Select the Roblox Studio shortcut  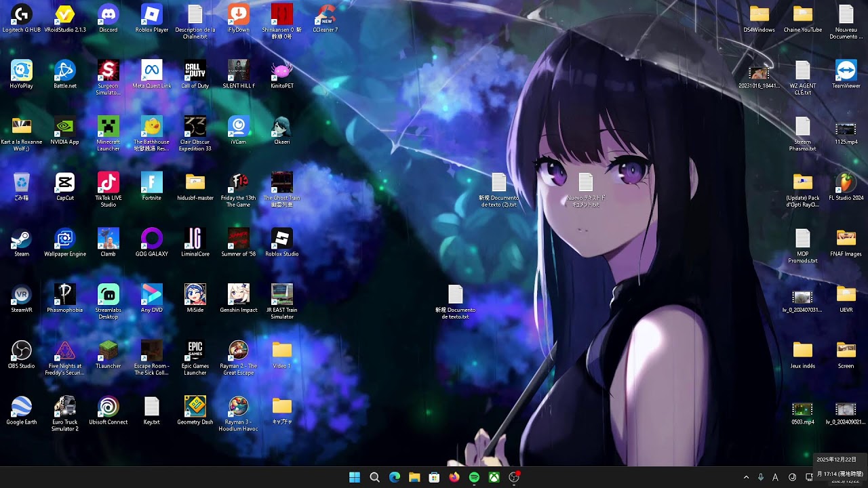(x=282, y=243)
